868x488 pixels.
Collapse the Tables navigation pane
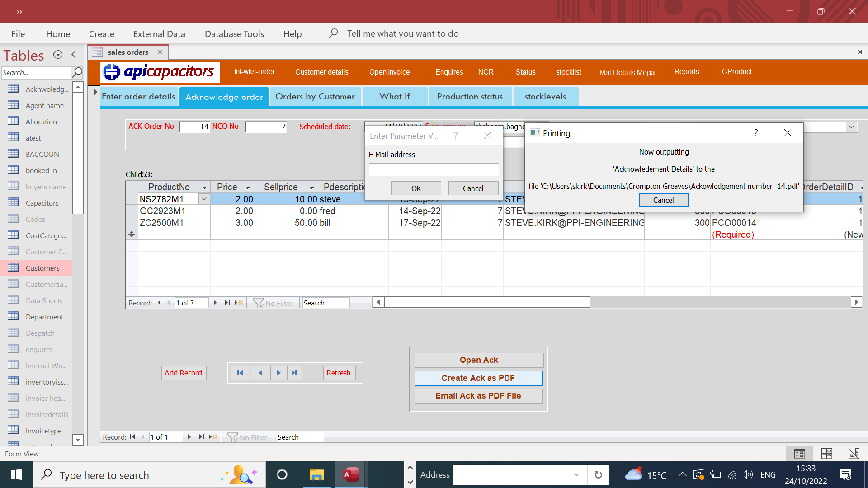click(74, 55)
